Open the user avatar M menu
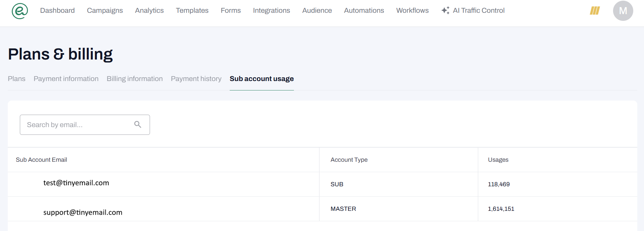 pyautogui.click(x=623, y=11)
